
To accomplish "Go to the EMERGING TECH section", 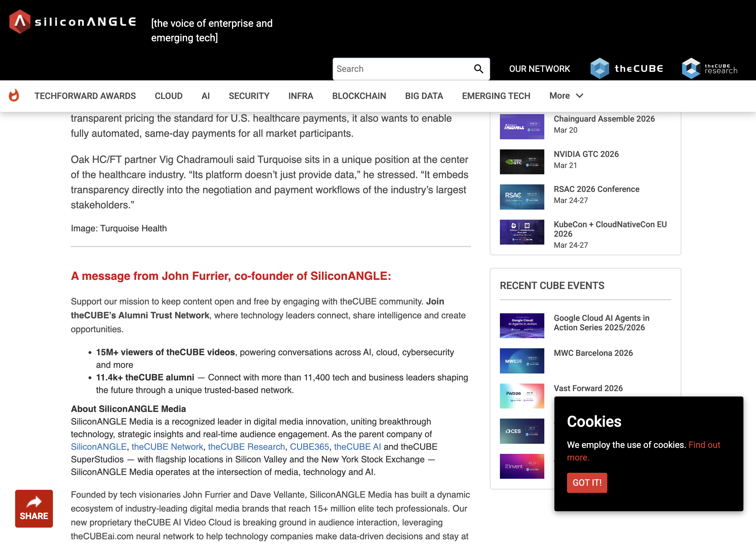I will (496, 96).
